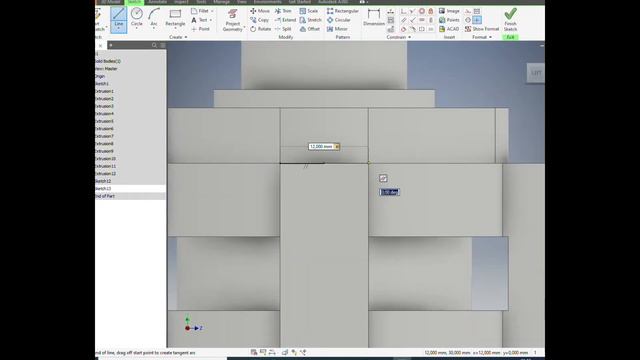The height and width of the screenshot is (360, 640).
Task: Open the Sketch ribbon tab
Action: tap(134, 2)
